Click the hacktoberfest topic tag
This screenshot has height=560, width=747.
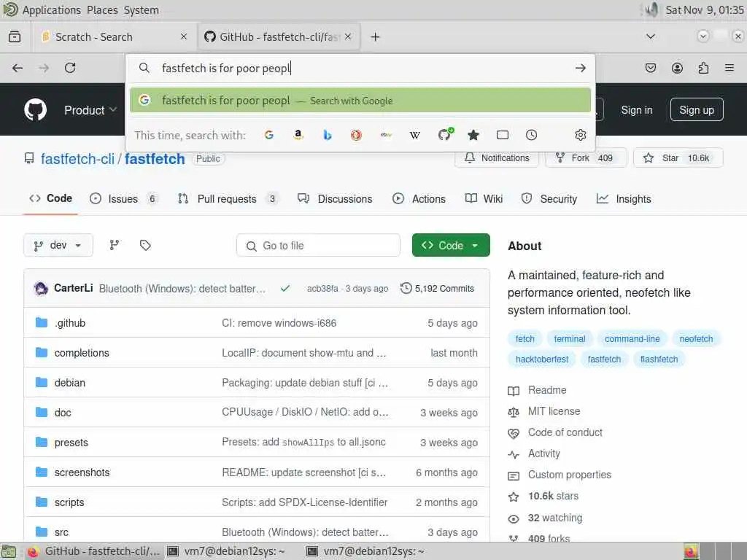[x=542, y=359]
